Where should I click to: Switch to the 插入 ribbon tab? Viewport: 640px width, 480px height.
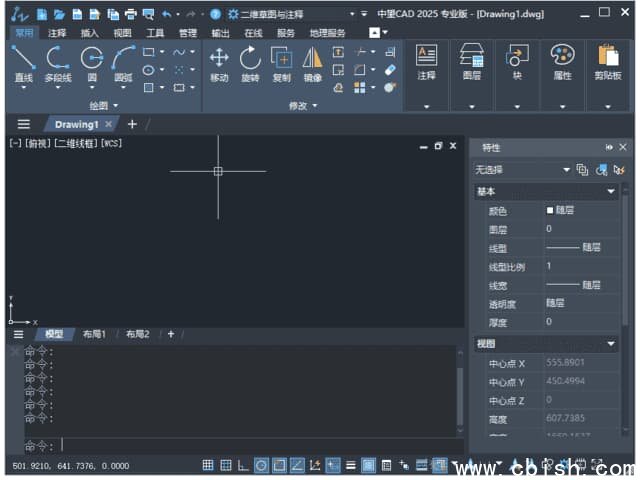[89, 33]
